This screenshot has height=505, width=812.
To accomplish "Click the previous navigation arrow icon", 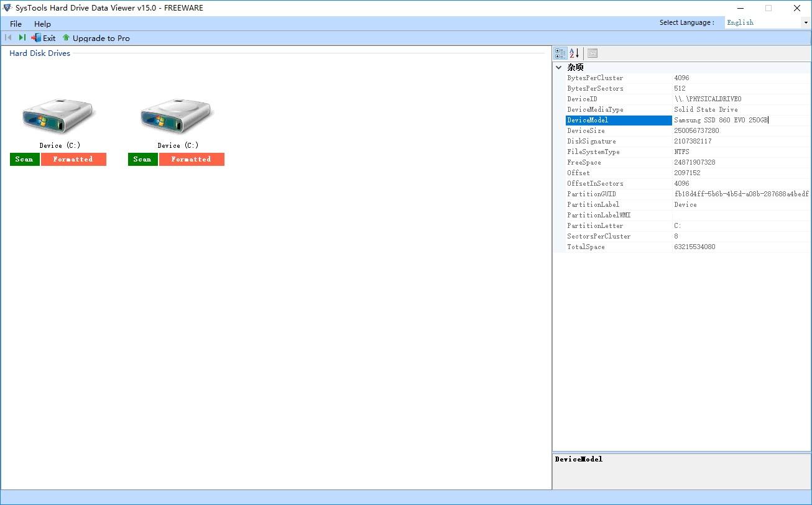I will [x=8, y=38].
